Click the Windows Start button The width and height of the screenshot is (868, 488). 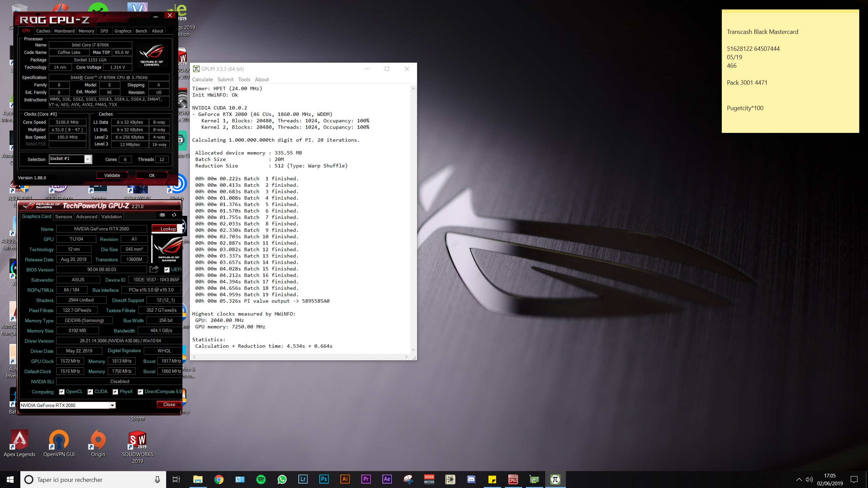pyautogui.click(x=10, y=480)
